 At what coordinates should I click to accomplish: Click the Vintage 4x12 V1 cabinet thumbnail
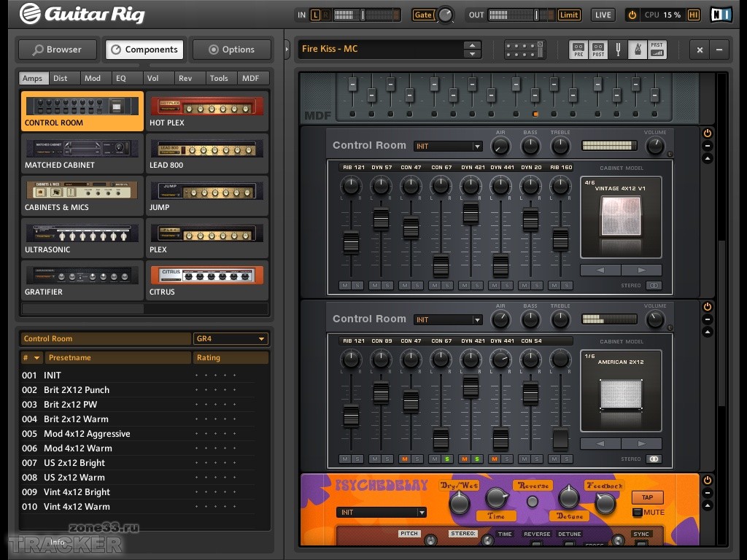pyautogui.click(x=621, y=217)
